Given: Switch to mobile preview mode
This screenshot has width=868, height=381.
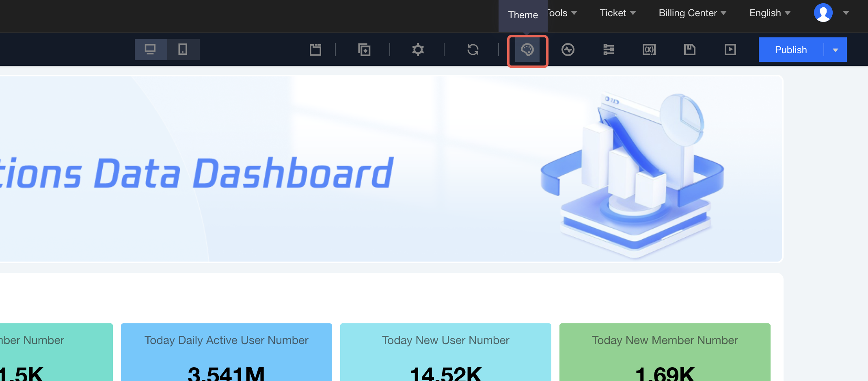Looking at the screenshot, I should point(183,50).
